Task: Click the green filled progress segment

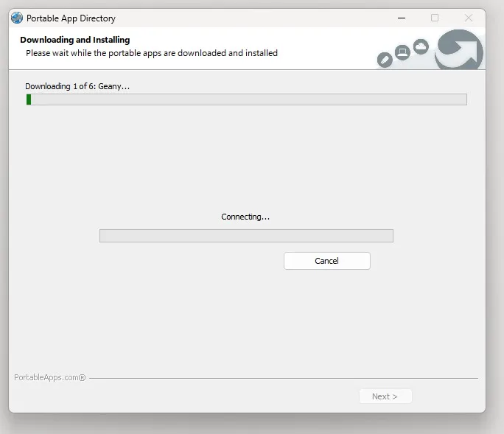Action: pyautogui.click(x=29, y=99)
